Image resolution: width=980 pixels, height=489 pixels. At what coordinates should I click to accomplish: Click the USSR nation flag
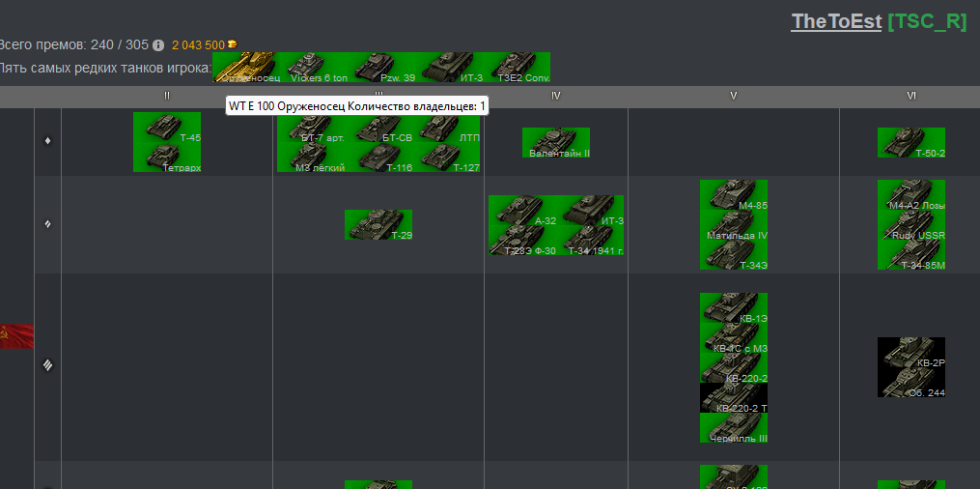click(16, 335)
